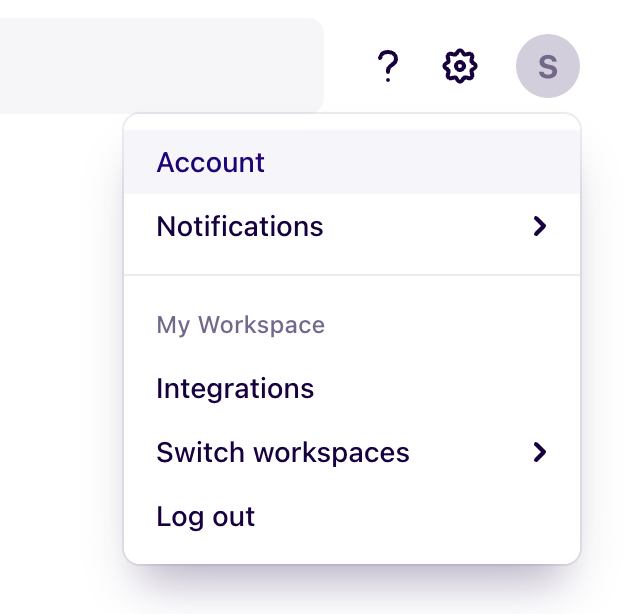Click the S profile avatar
The image size is (624, 614).
(x=548, y=66)
